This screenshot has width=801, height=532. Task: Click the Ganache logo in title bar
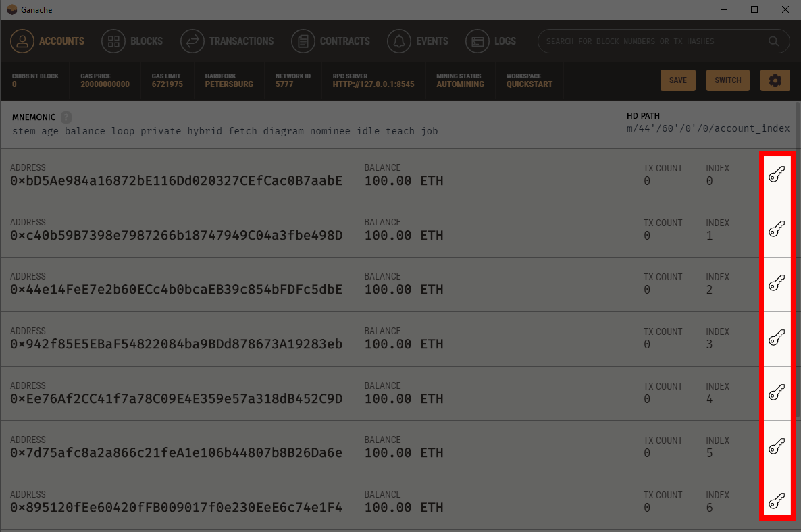coord(11,9)
